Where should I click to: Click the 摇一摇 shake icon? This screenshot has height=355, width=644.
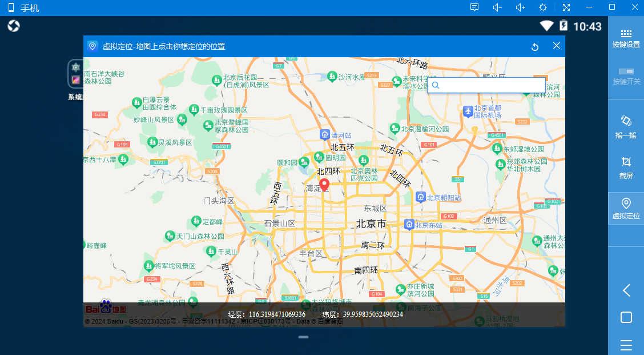tap(626, 126)
